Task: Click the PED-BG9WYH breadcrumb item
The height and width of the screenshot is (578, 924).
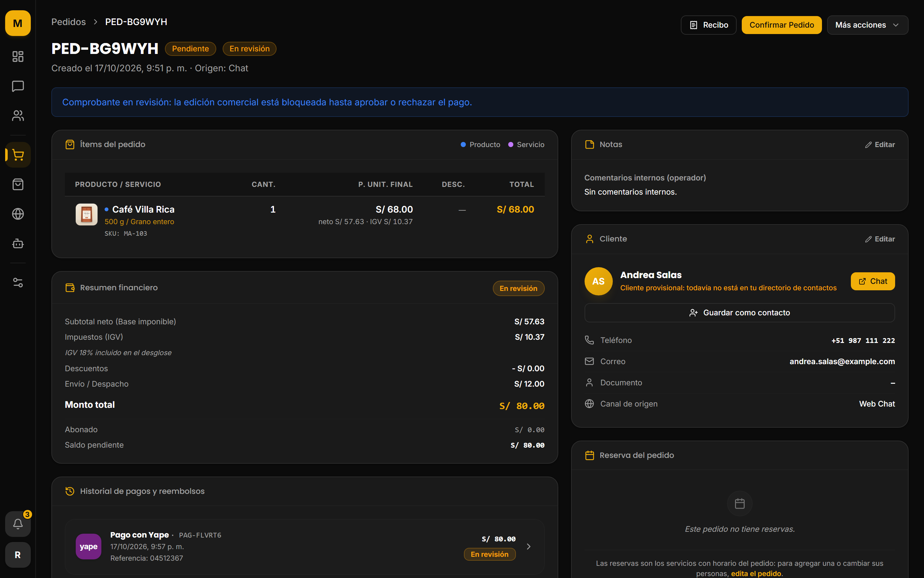Action: (x=136, y=22)
